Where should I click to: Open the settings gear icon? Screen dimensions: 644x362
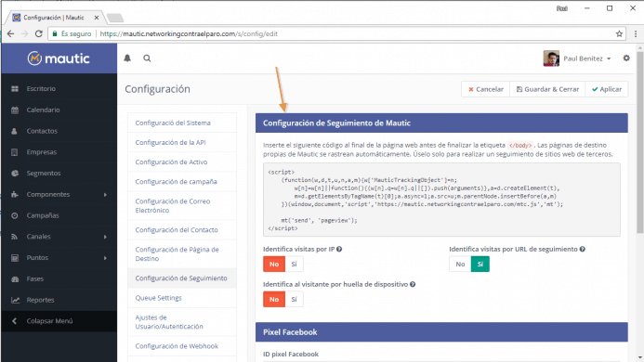pos(626,58)
